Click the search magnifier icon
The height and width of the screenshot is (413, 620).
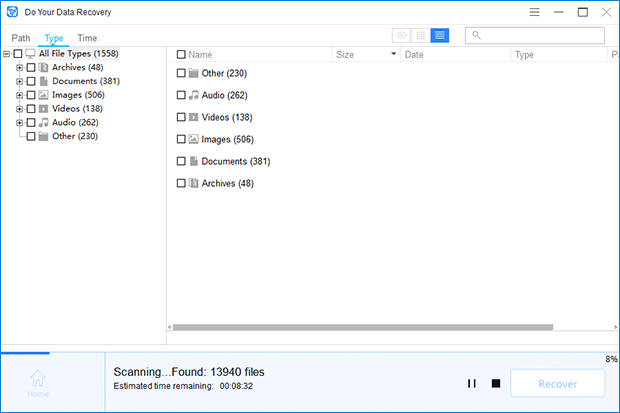[x=476, y=35]
